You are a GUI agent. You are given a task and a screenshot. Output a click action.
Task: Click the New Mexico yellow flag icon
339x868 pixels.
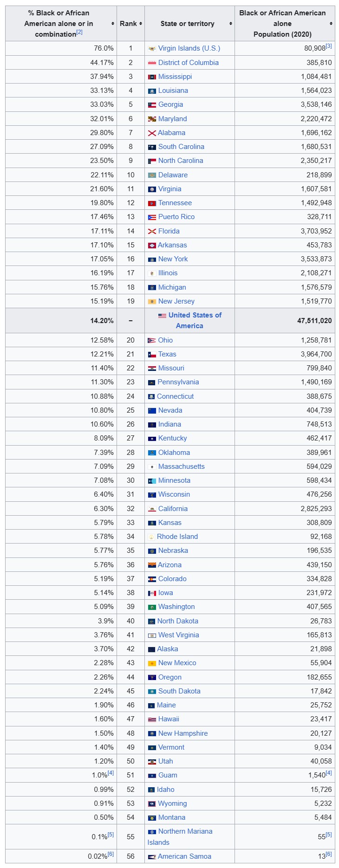tap(152, 663)
